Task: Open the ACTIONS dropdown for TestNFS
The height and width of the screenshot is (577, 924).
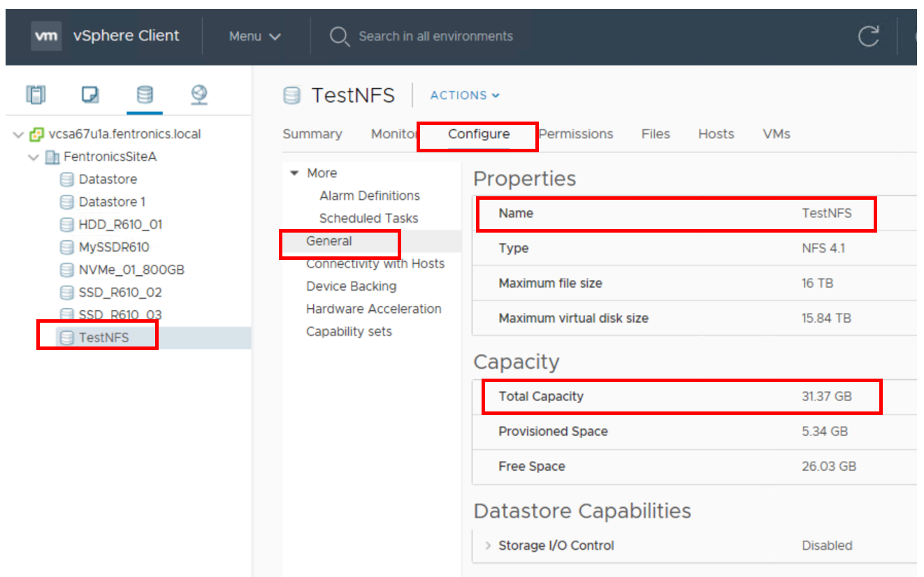Action: pyautogui.click(x=465, y=95)
